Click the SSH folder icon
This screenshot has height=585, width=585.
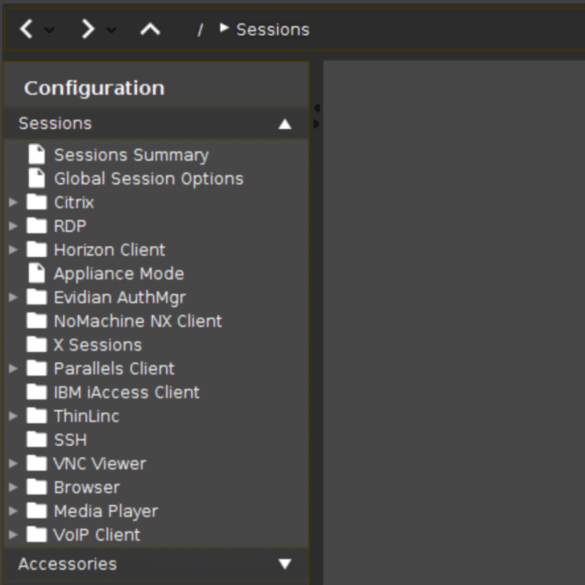[37, 439]
